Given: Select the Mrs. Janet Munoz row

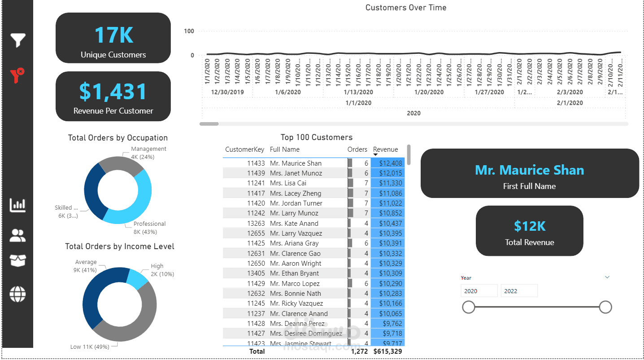Looking at the screenshot, I should [313, 173].
